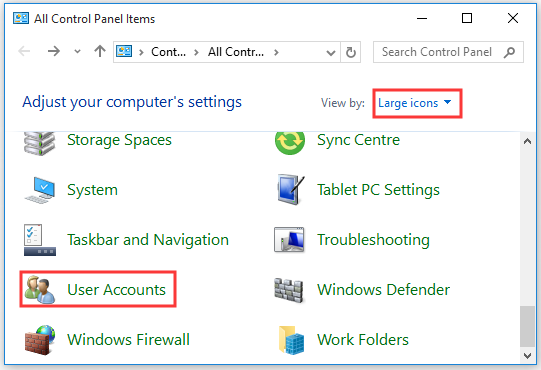
Task: Open the System computer icon
Action: coord(40,190)
